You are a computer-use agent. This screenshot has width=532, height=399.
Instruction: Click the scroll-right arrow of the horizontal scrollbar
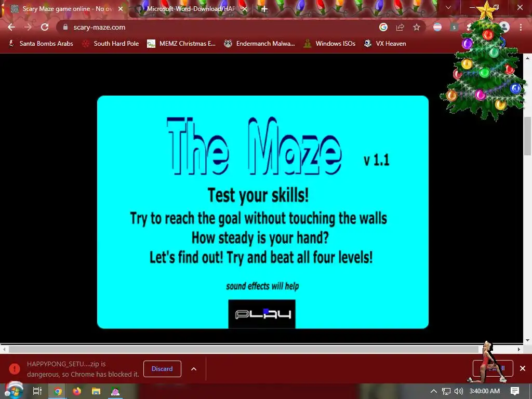(519, 349)
